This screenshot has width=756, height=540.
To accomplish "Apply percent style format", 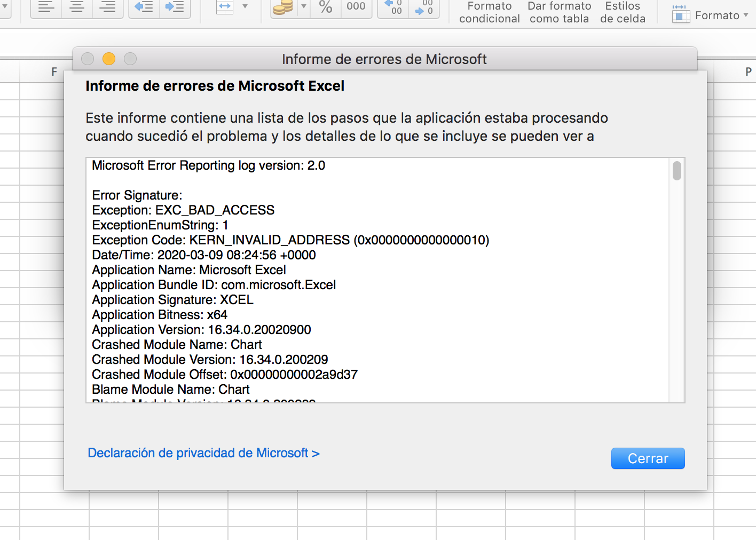I will point(326,7).
